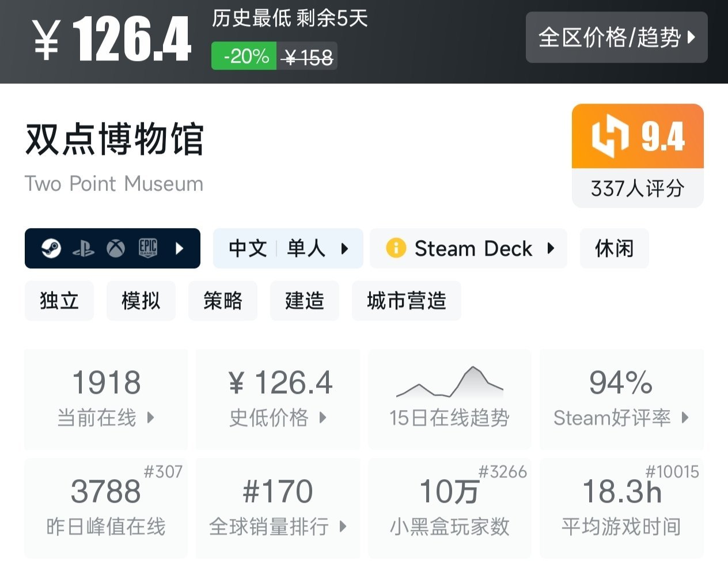
Task: Click the 历史最低 剩余5天 notice
Action: coord(290,18)
